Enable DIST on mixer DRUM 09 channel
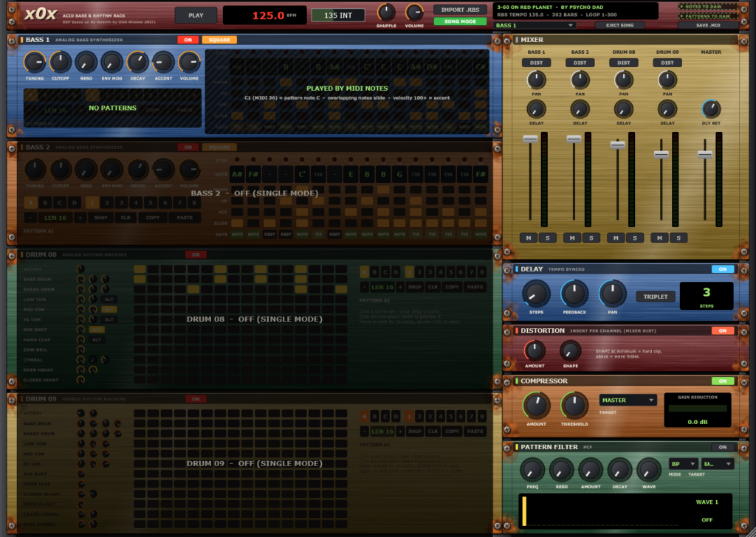Image resolution: width=756 pixels, height=537 pixels. pyautogui.click(x=667, y=63)
